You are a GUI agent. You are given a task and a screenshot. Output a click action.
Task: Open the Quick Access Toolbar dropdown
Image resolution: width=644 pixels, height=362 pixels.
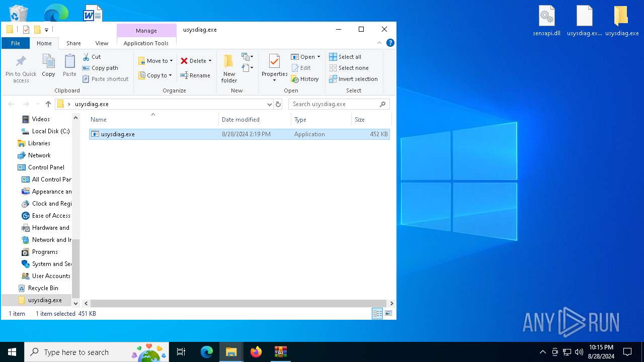46,30
